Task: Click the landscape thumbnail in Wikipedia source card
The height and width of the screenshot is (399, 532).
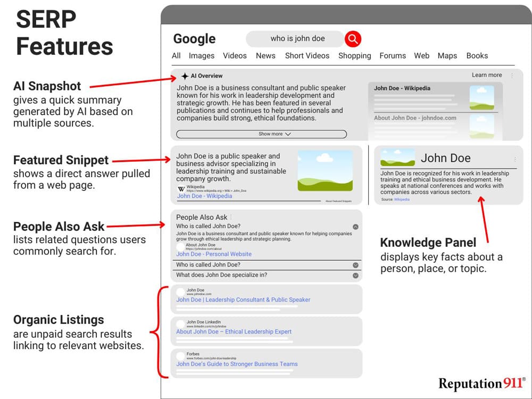Action: point(482,98)
